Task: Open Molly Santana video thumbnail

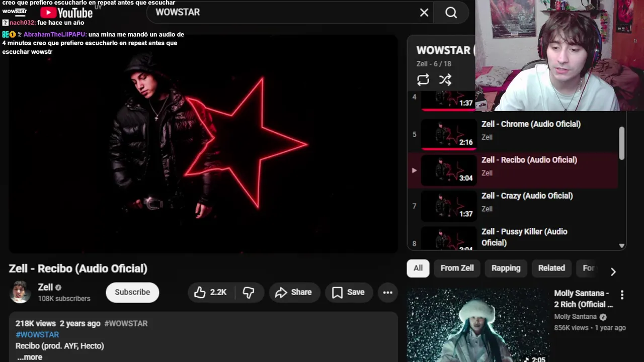Action: click(x=478, y=325)
